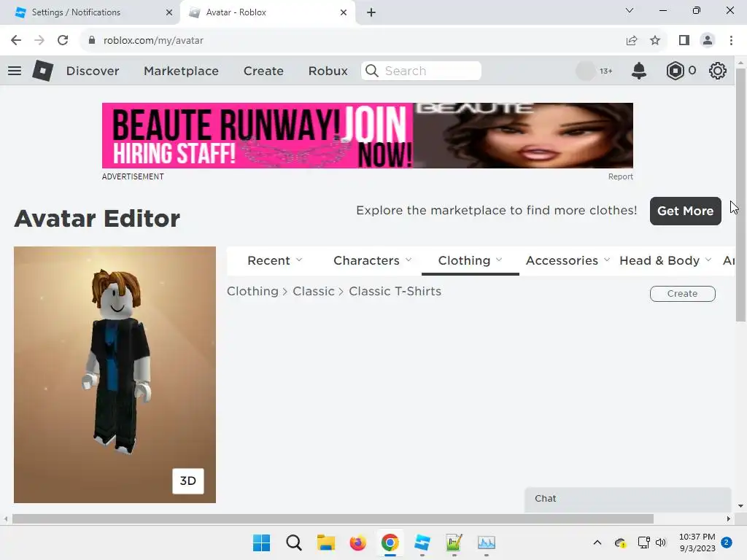Click the Create button for T-Shirts
Screen dimensions: 747x560
click(x=683, y=294)
